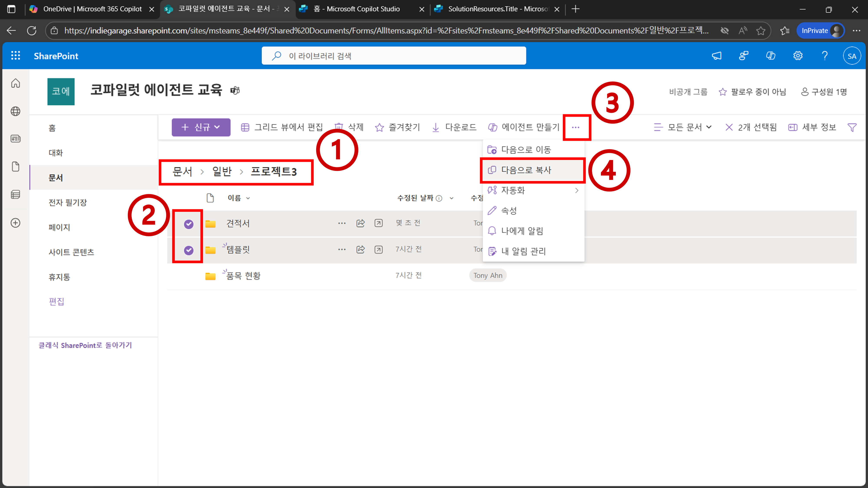Click the create plus icon in left rail
This screenshot has height=488, width=868.
(x=15, y=223)
